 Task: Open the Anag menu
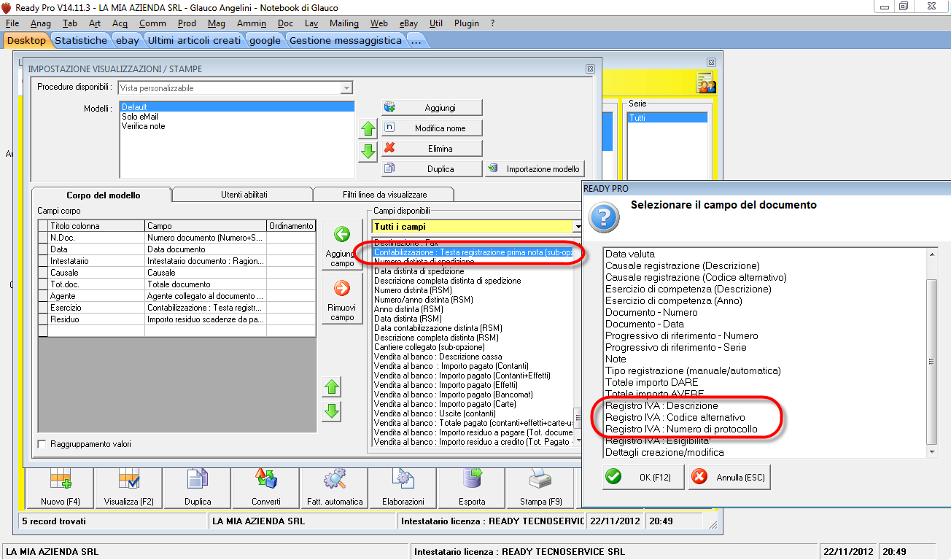[41, 23]
